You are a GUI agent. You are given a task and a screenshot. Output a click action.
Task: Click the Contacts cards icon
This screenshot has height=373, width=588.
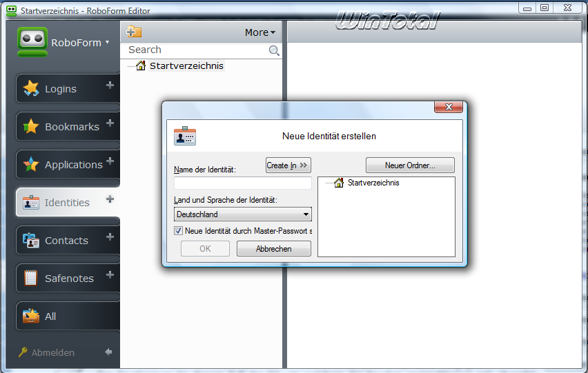pos(31,241)
